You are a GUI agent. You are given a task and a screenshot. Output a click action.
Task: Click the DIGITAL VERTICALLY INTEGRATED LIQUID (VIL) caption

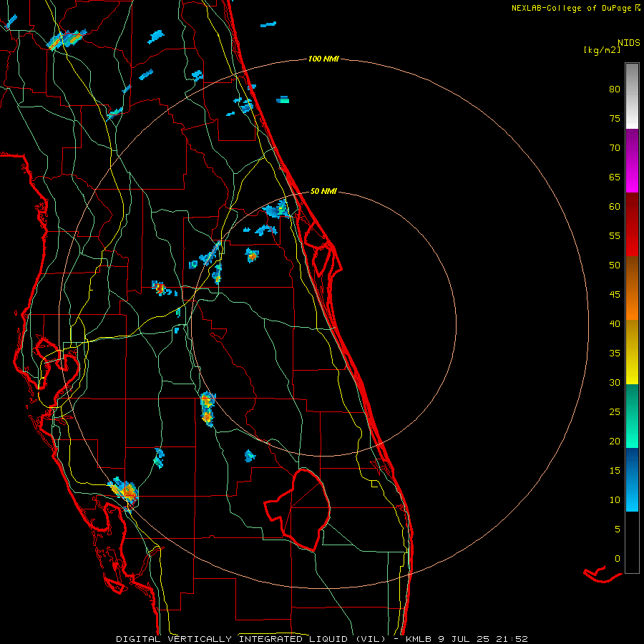[250, 639]
